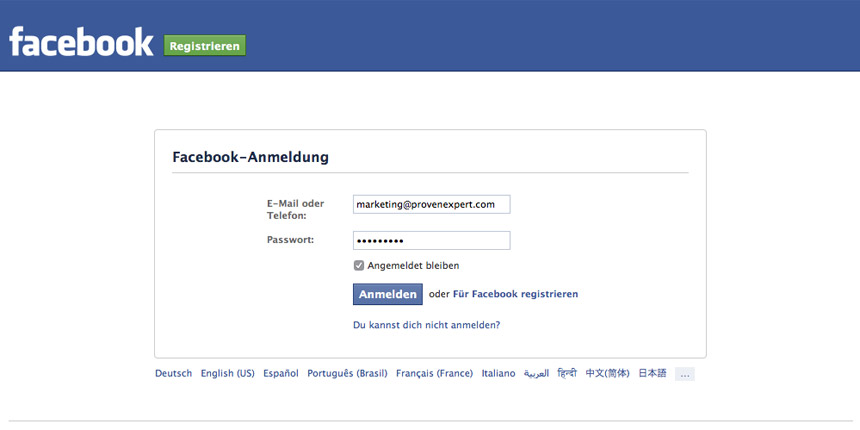Switch language to Japanese 日本語
The height and width of the screenshot is (430, 860).
653,374
